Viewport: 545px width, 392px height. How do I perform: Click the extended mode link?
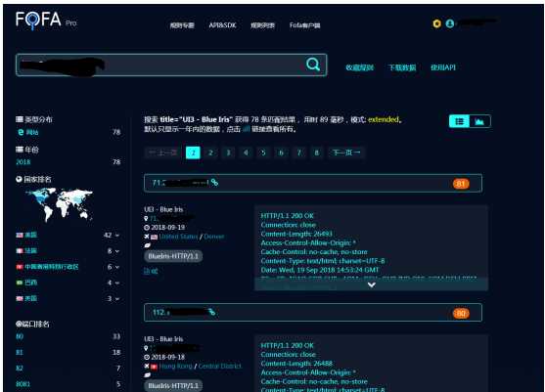384,119
